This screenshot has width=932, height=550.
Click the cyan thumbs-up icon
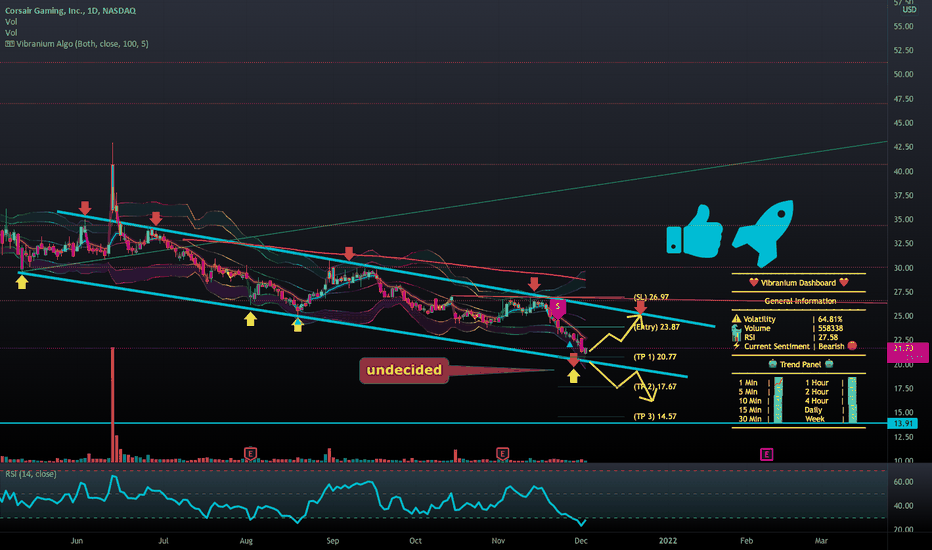click(x=694, y=232)
